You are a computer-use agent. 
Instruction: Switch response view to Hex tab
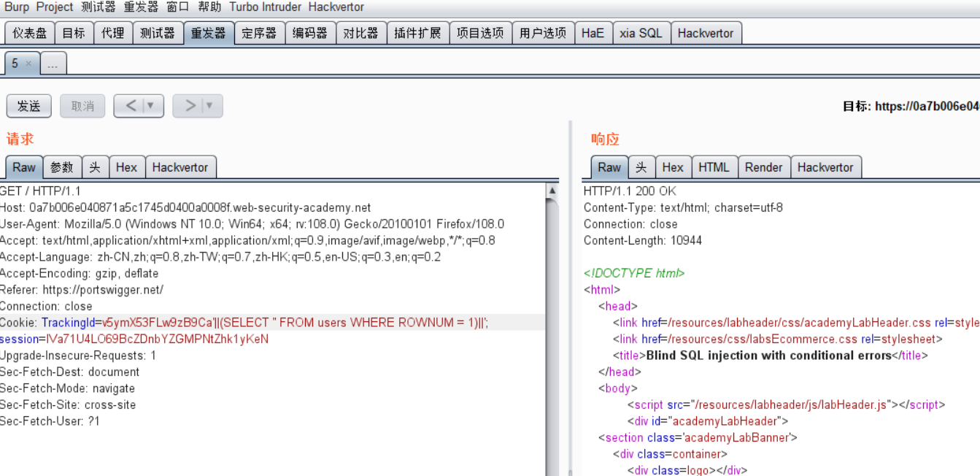pyautogui.click(x=673, y=167)
